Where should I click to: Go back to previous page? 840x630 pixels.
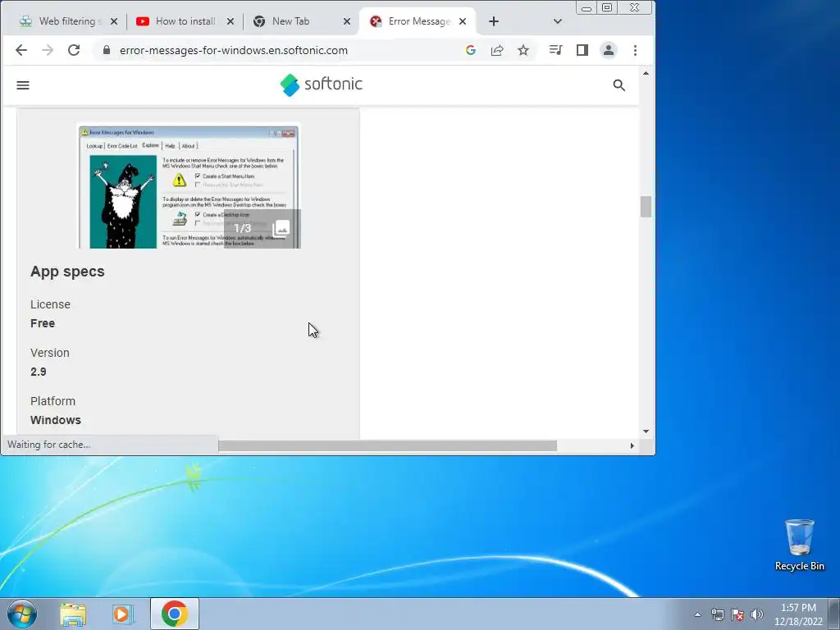coord(21,50)
